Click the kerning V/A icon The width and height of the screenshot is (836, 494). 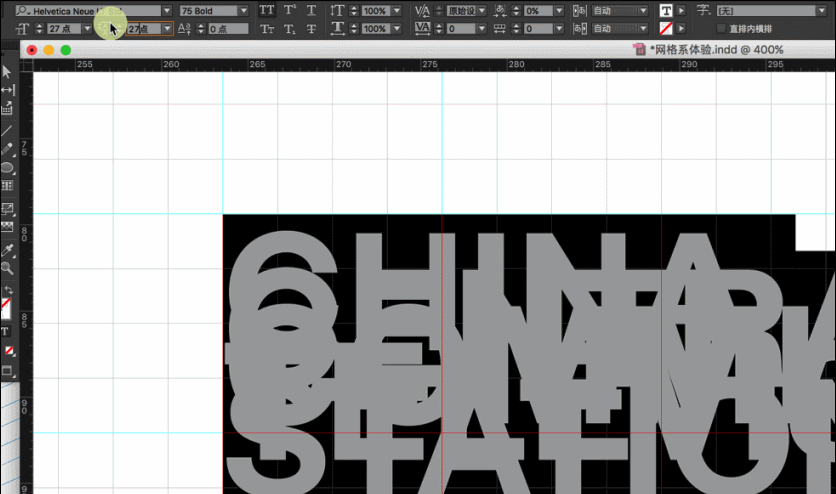tap(422, 10)
